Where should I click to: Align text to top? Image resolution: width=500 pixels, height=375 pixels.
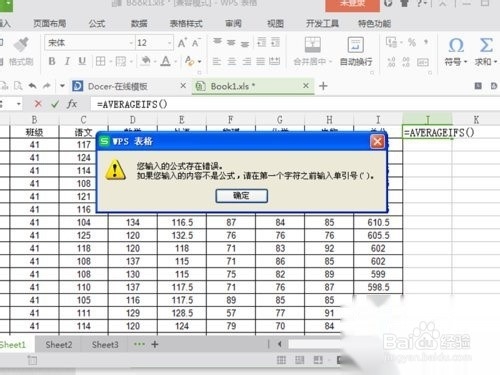click(217, 42)
